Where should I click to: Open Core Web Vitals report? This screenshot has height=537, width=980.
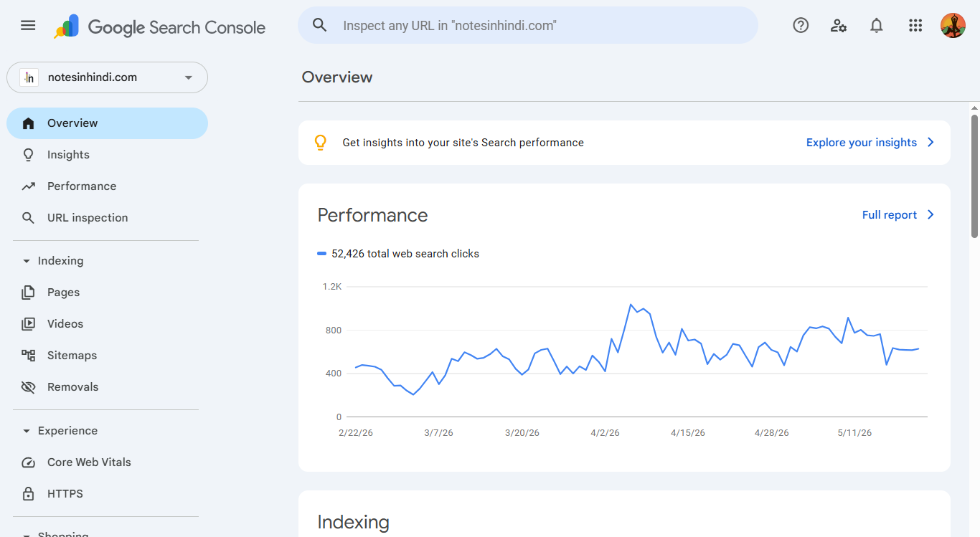tap(107, 462)
